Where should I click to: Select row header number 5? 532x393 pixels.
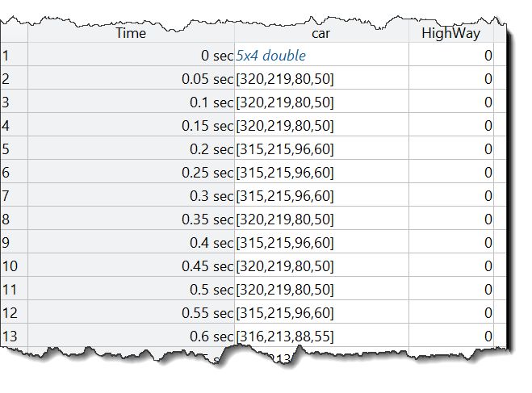(14, 149)
